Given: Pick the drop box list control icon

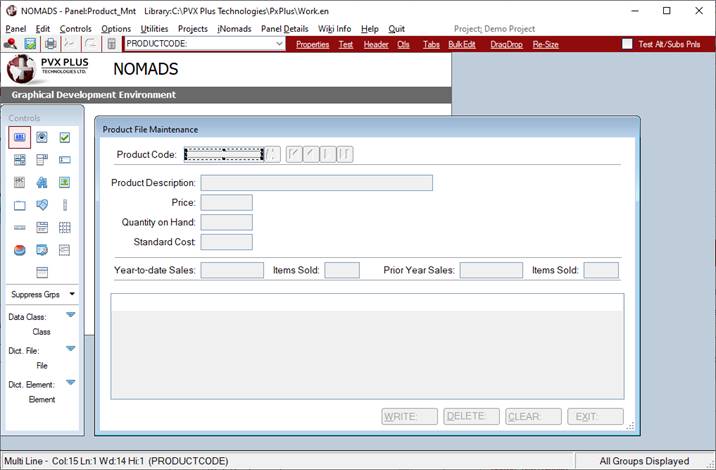Looking at the screenshot, I should (x=42, y=160).
